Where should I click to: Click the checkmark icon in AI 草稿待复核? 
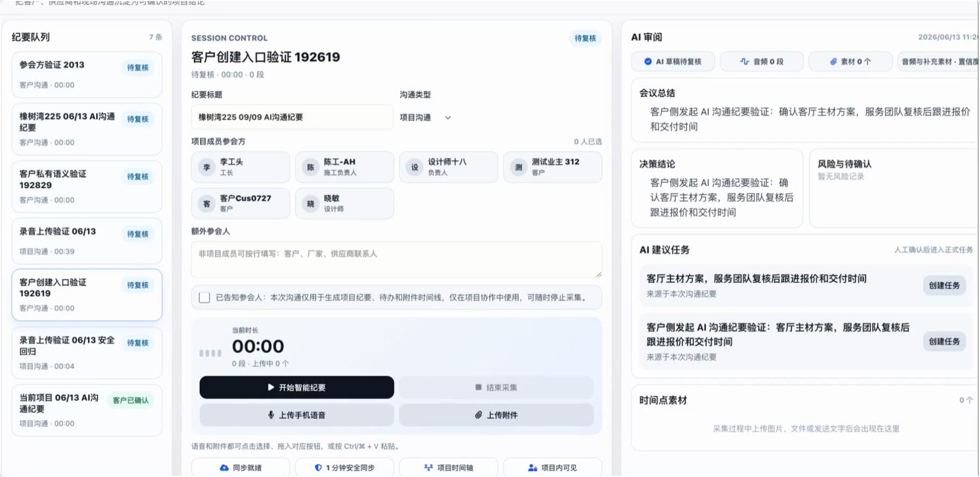[648, 61]
